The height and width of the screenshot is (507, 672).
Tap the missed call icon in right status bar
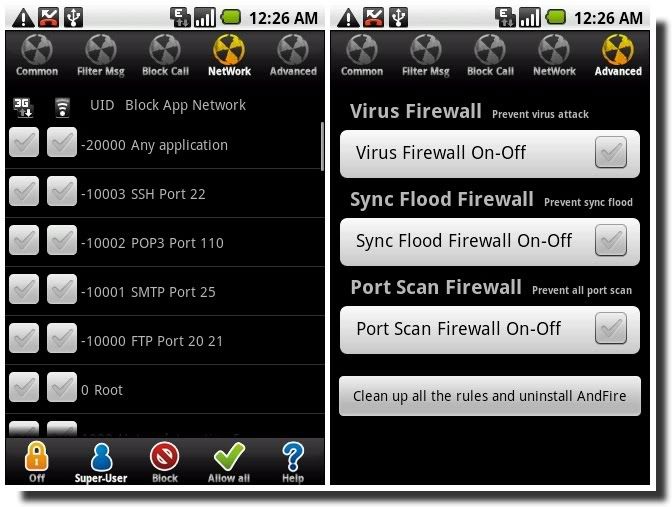coord(373,18)
